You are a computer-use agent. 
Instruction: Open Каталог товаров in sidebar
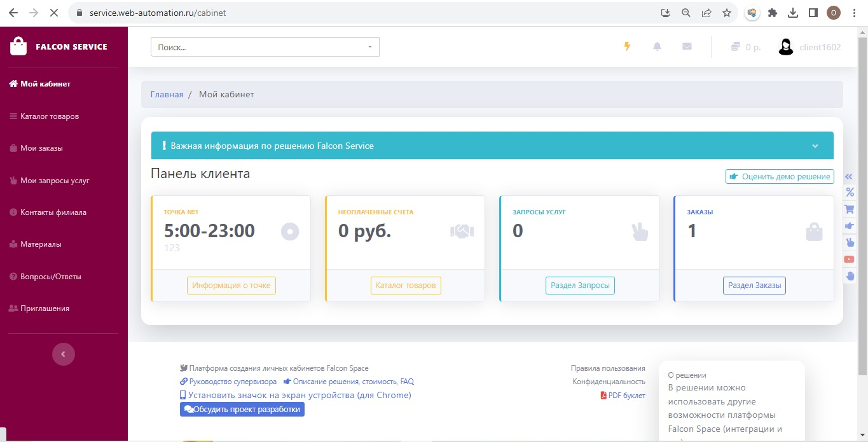pos(44,116)
